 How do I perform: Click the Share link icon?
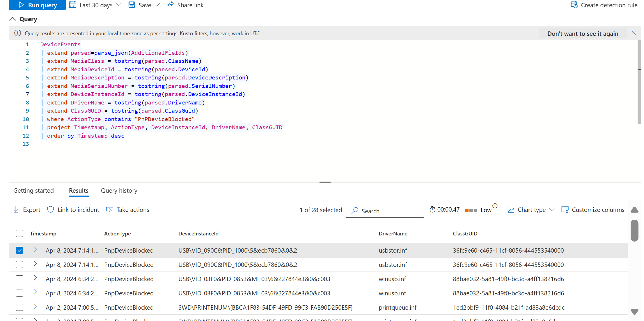coord(169,5)
